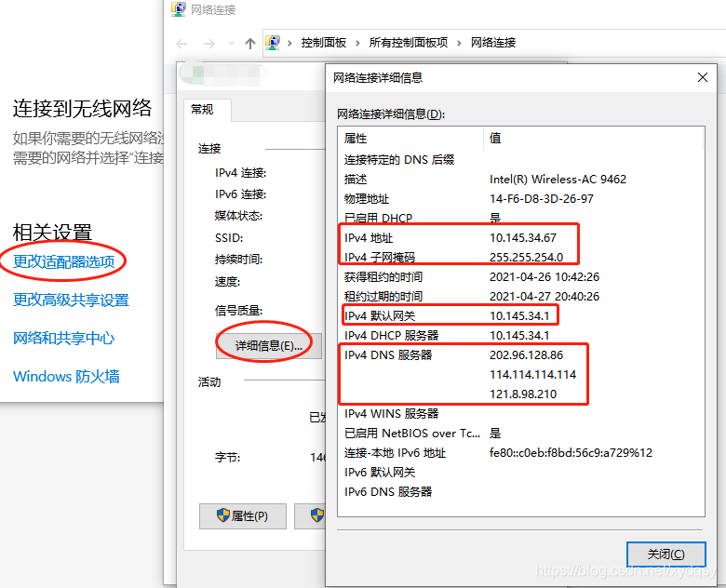Click the forward arrow in Network Connections window

point(209,44)
